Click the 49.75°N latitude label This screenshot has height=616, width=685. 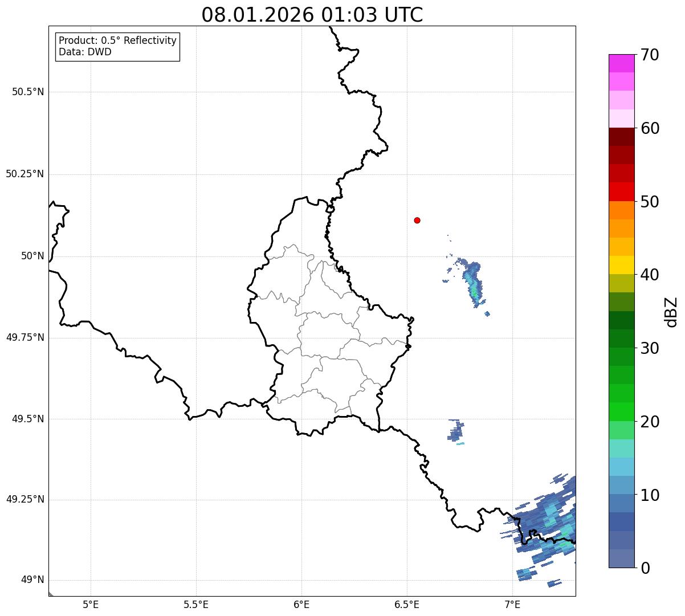tap(25, 337)
